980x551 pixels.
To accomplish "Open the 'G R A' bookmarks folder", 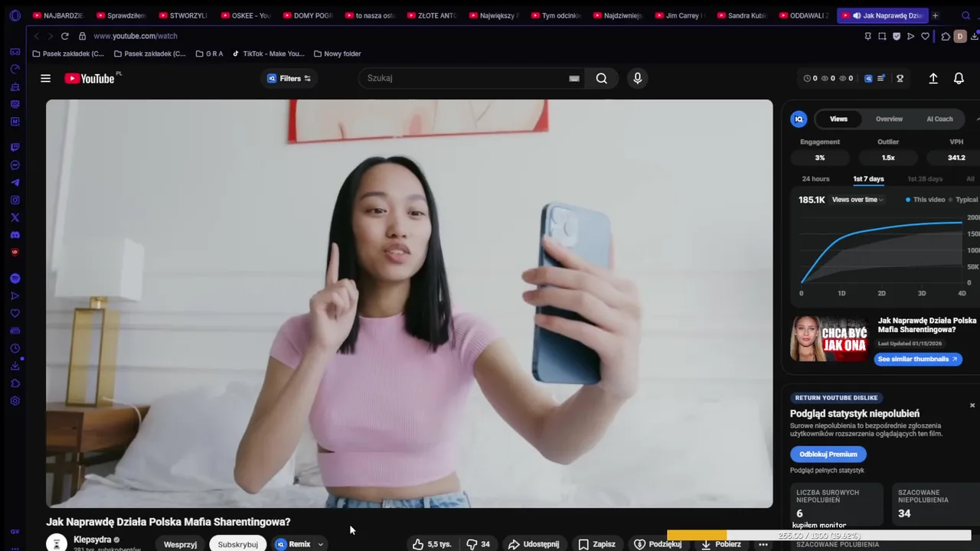I will [x=209, y=54].
